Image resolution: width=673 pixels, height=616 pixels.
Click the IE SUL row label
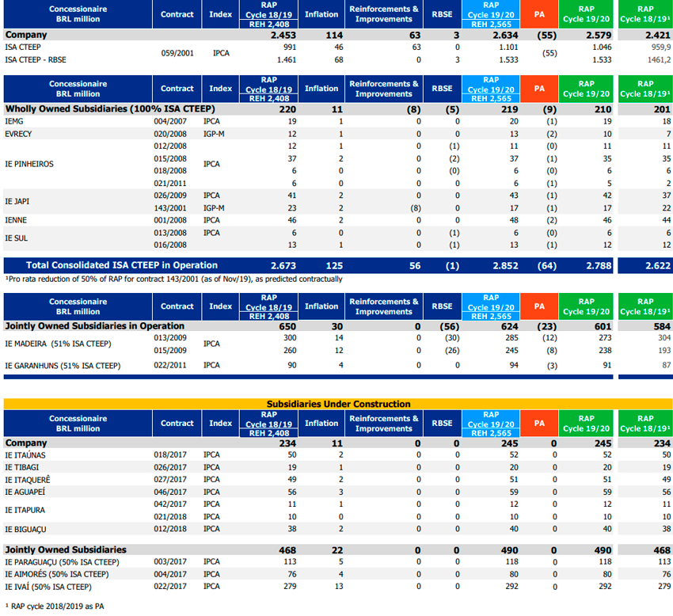[17, 238]
